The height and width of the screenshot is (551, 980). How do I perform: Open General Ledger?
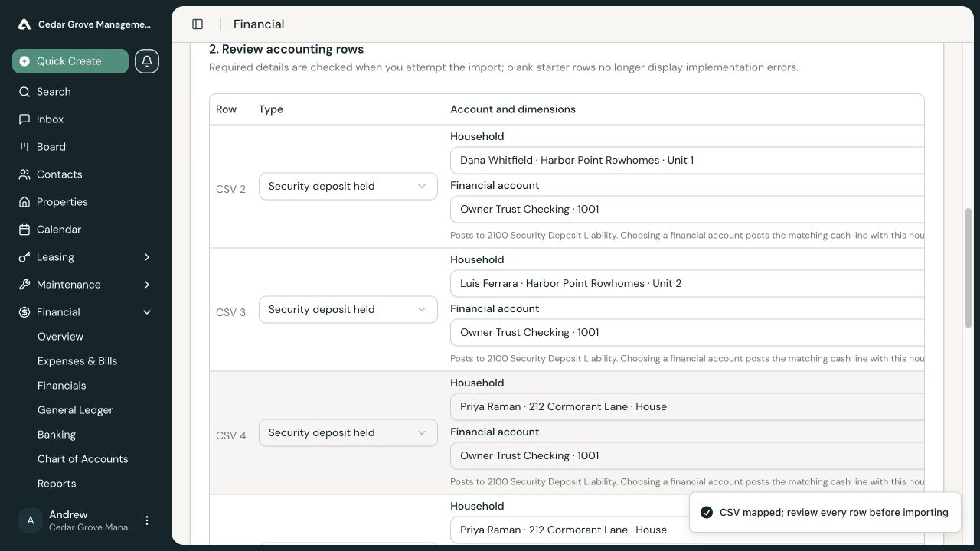point(75,410)
